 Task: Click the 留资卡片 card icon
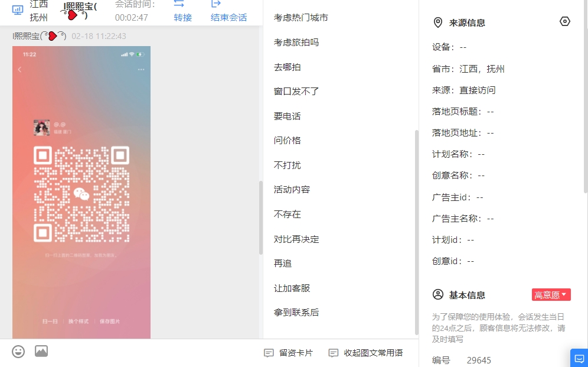(x=269, y=353)
